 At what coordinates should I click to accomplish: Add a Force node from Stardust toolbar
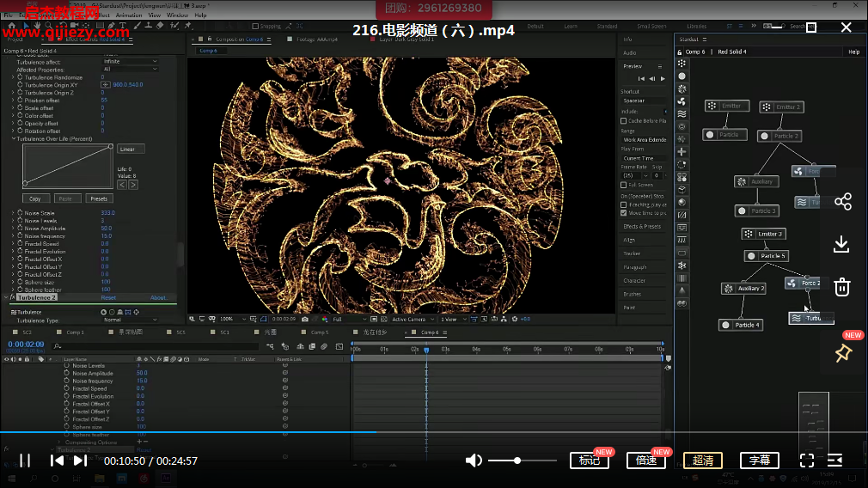click(682, 101)
